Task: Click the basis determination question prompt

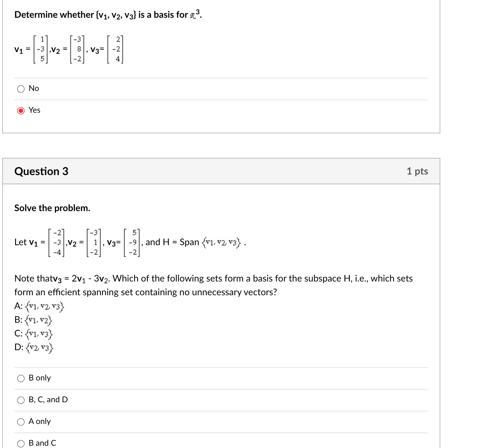Action: coord(108,14)
